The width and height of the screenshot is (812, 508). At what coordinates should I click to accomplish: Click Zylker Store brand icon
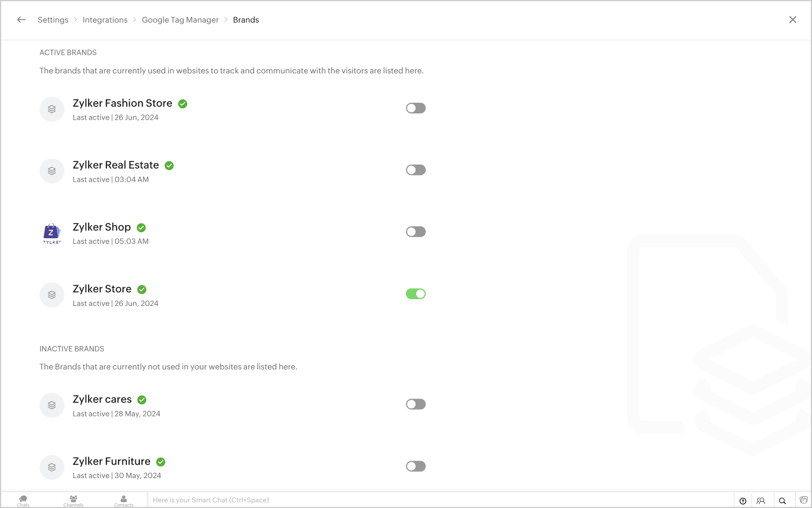point(52,295)
